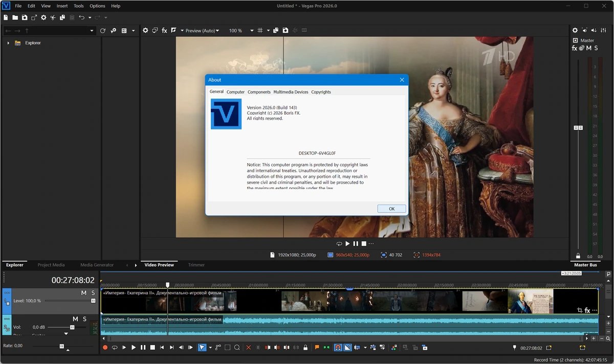Switch to the Trimmer panel tab

tap(196, 265)
